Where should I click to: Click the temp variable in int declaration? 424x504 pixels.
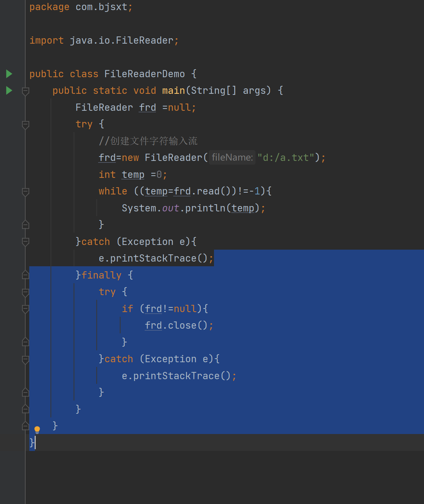pyautogui.click(x=133, y=175)
